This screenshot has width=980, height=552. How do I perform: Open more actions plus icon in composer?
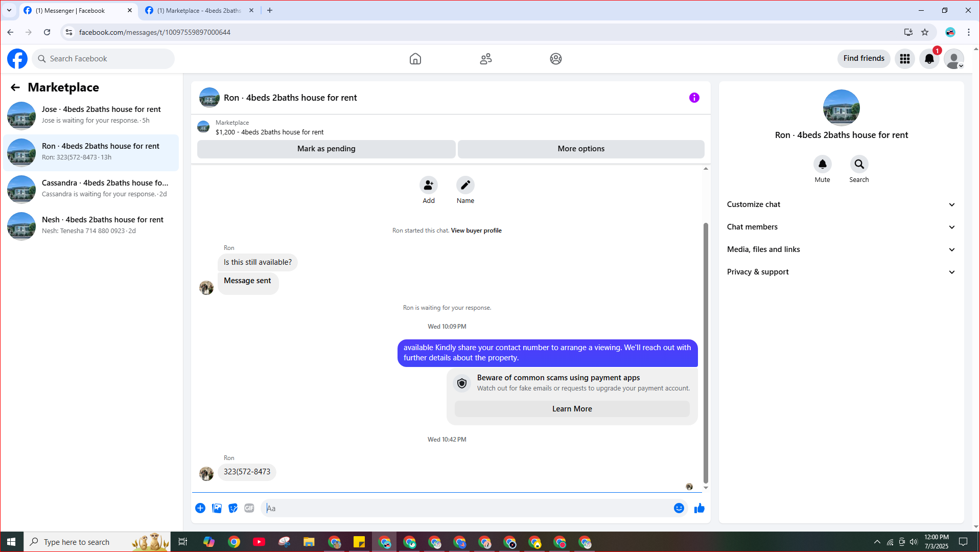(x=200, y=508)
